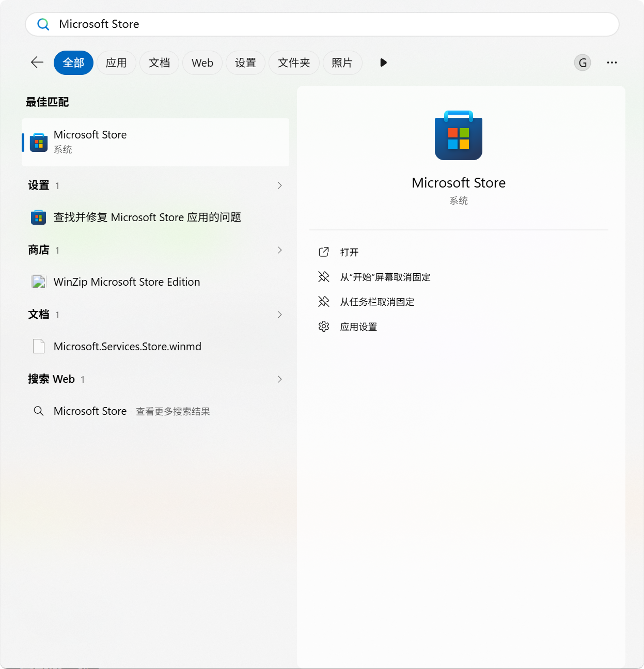Viewport: 644px width, 669px height.
Task: Expand the 商店 results section chevron
Action: [x=279, y=250]
